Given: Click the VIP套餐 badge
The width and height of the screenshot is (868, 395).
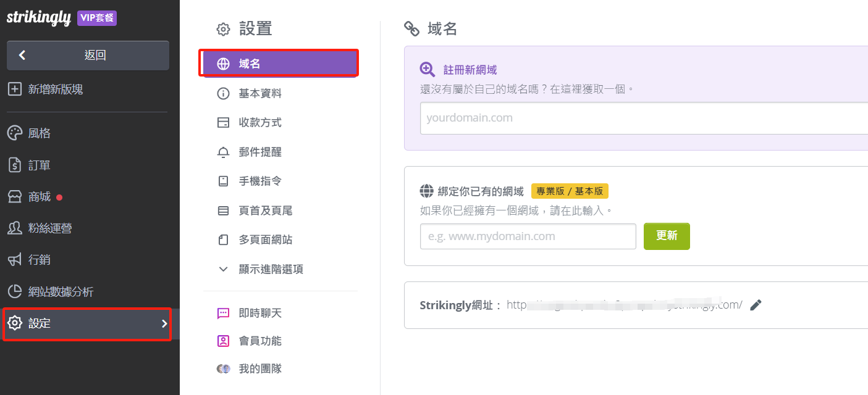Looking at the screenshot, I should 97,18.
